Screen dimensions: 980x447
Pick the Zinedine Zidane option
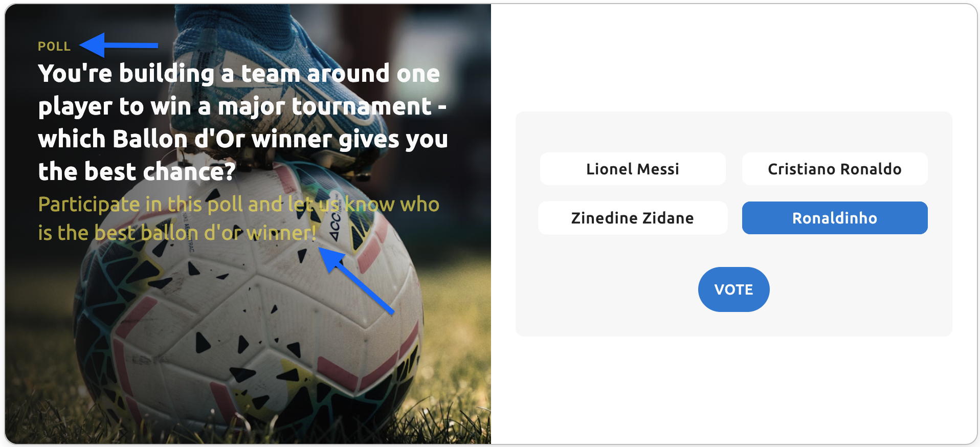[x=632, y=218]
